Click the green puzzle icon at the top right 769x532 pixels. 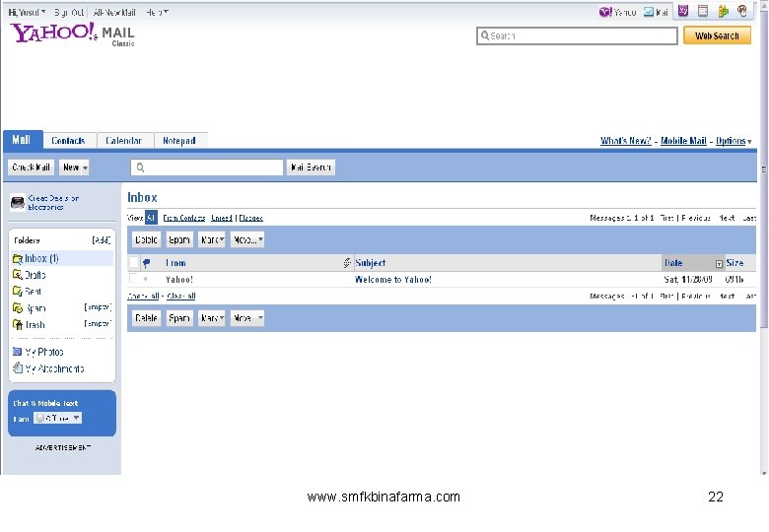[x=723, y=11]
